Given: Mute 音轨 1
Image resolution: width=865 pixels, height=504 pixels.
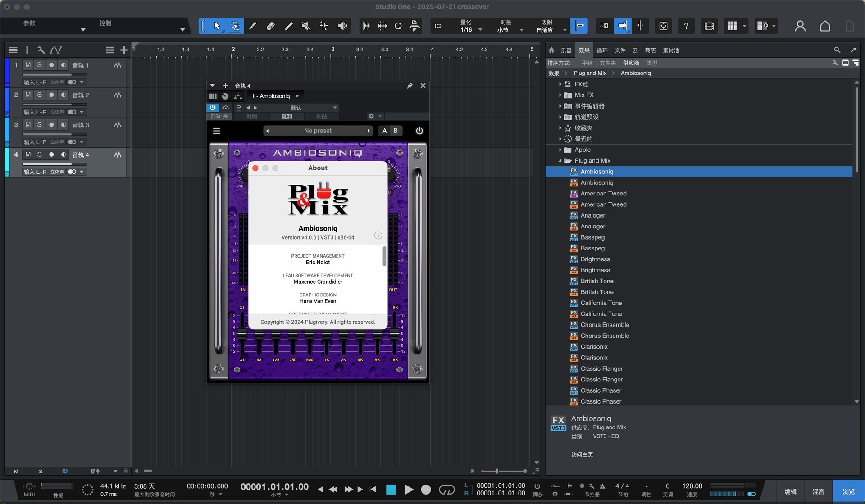Looking at the screenshot, I should tap(28, 65).
